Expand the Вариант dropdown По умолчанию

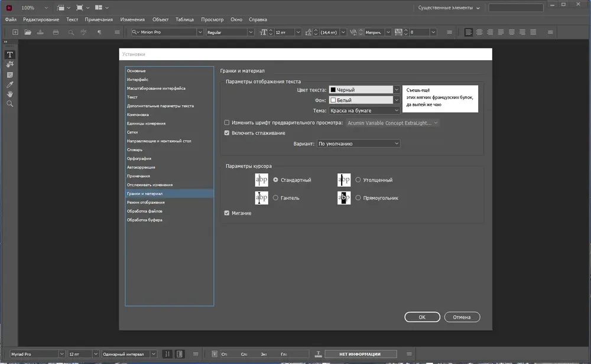click(358, 144)
